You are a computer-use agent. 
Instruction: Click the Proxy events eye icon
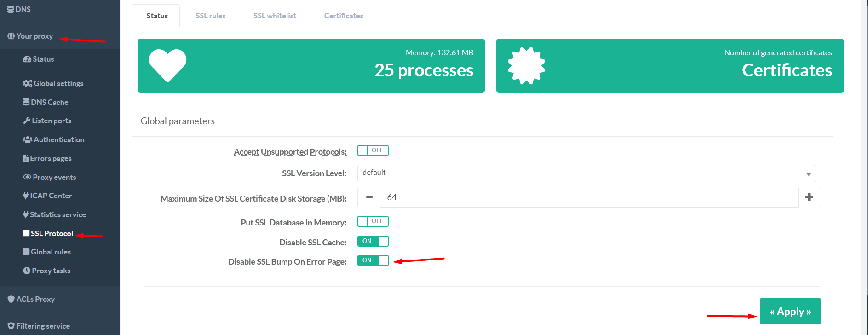[27, 177]
